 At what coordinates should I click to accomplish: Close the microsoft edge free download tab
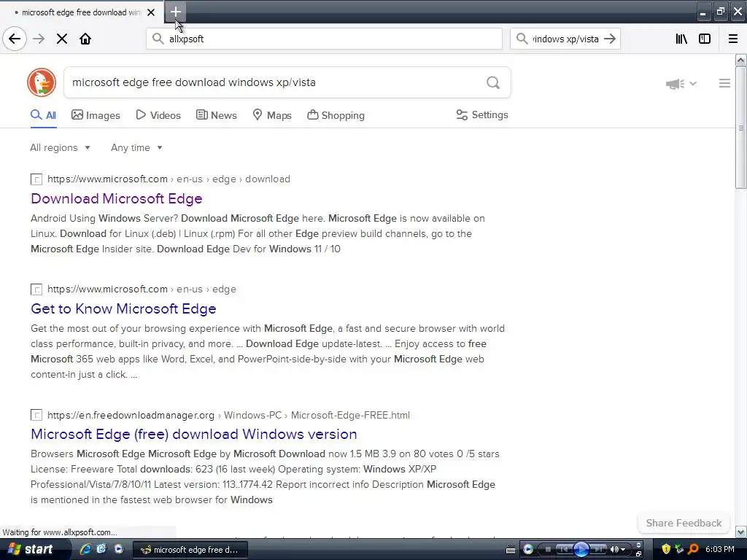click(151, 12)
